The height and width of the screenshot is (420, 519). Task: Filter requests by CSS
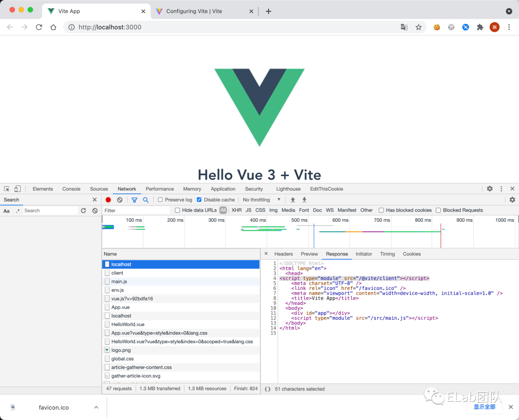(260, 210)
